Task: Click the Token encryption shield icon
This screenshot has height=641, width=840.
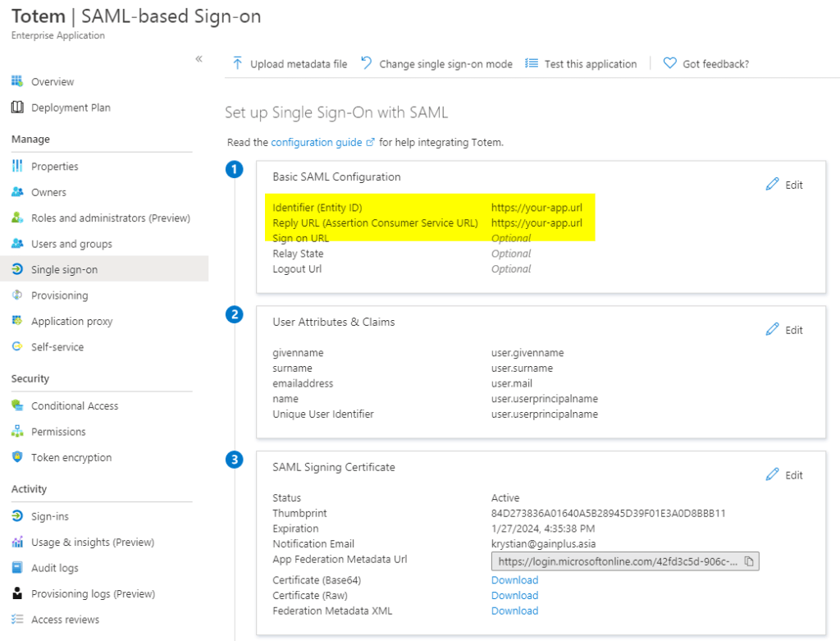Action: pyautogui.click(x=17, y=456)
